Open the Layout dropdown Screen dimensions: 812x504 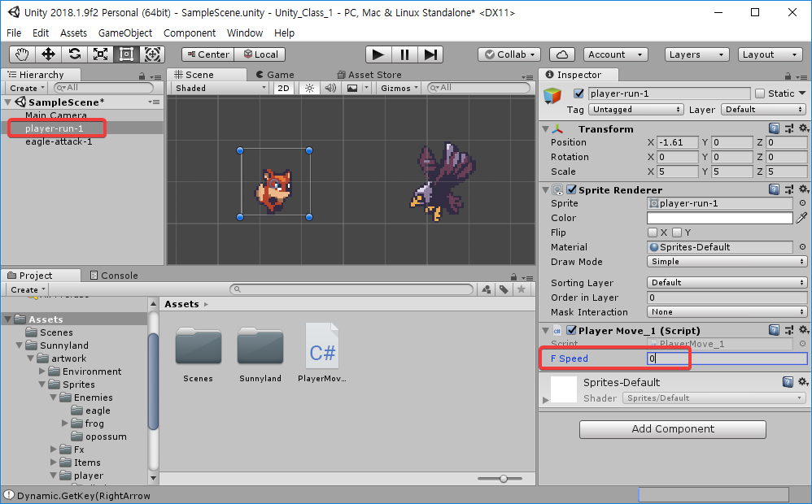[x=770, y=54]
